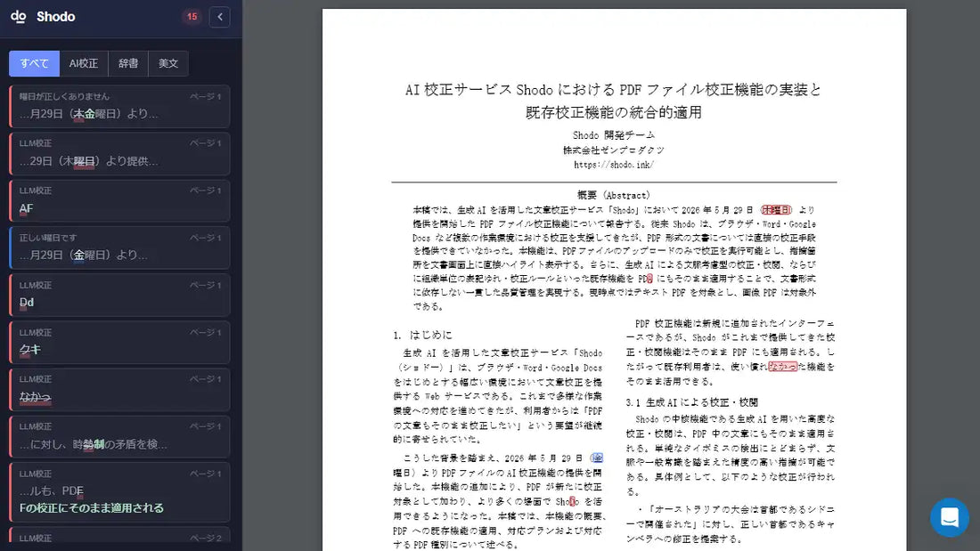Click the red 15 issue count badge
This screenshot has height=551, width=980.
point(192,17)
